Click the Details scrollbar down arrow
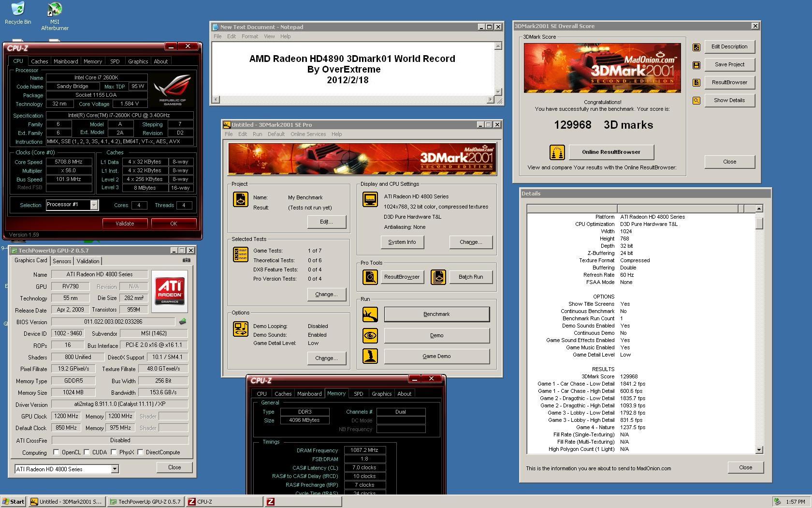812x508 pixels. 759,449
